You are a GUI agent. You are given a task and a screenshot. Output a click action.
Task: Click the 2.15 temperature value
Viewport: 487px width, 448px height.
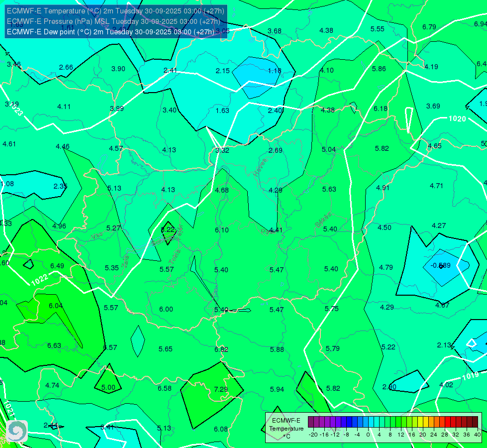(223, 71)
